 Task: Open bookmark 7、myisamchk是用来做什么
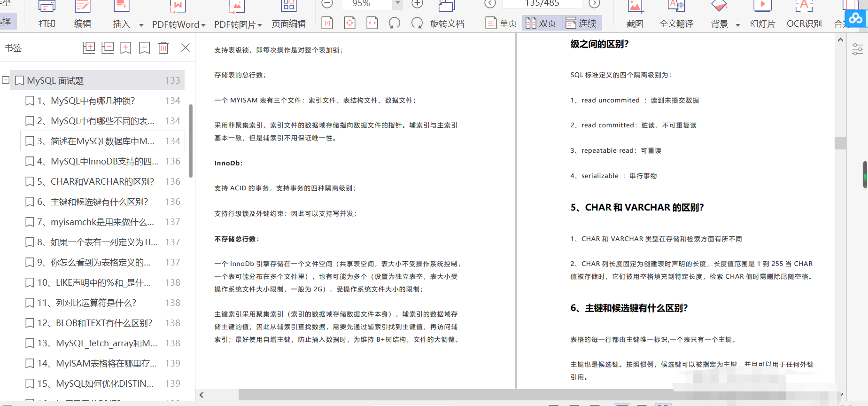pyautogui.click(x=102, y=222)
